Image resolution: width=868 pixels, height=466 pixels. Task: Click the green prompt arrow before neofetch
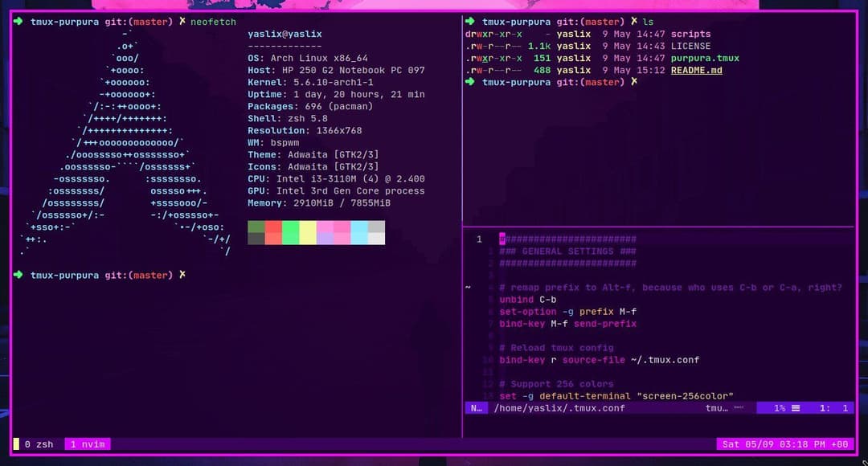click(18, 22)
